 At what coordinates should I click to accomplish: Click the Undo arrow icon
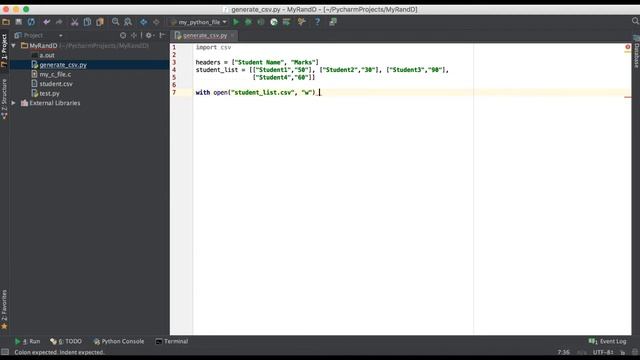click(47, 22)
